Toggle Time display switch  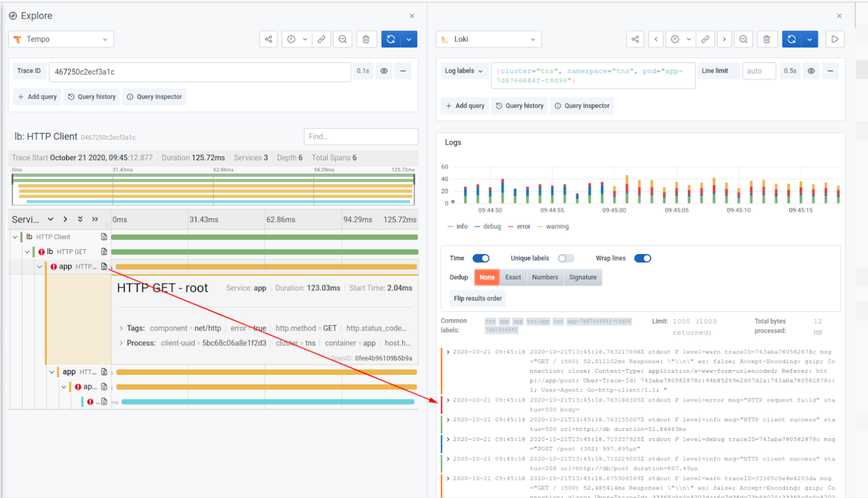pos(481,258)
